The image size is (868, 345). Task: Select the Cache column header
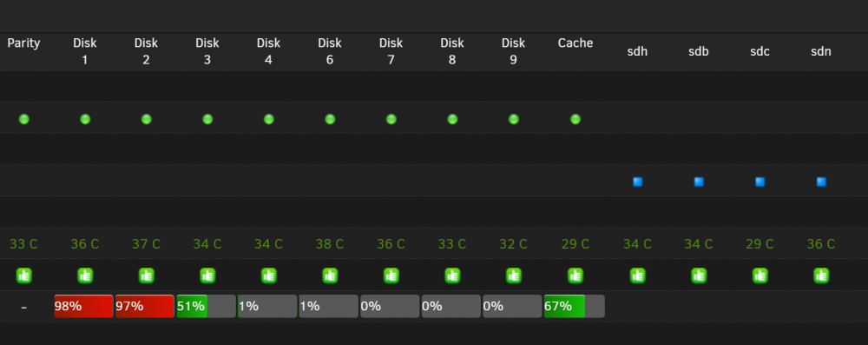[575, 43]
